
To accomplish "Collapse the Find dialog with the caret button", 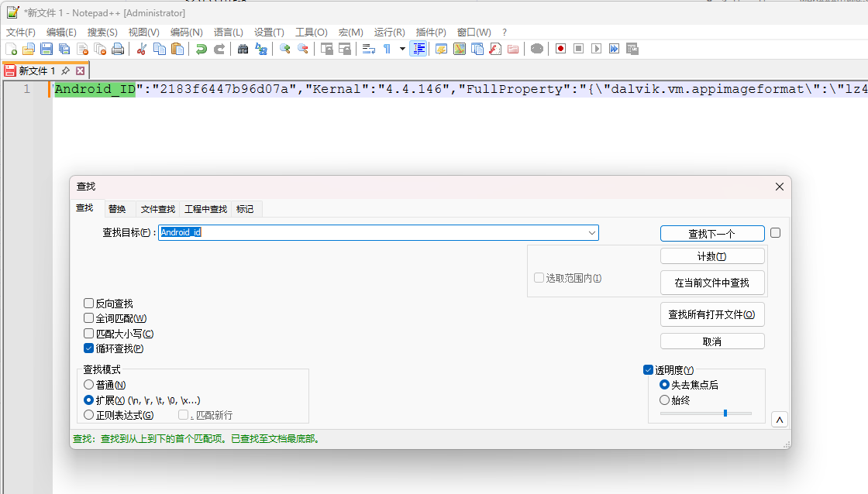I will pos(780,420).
